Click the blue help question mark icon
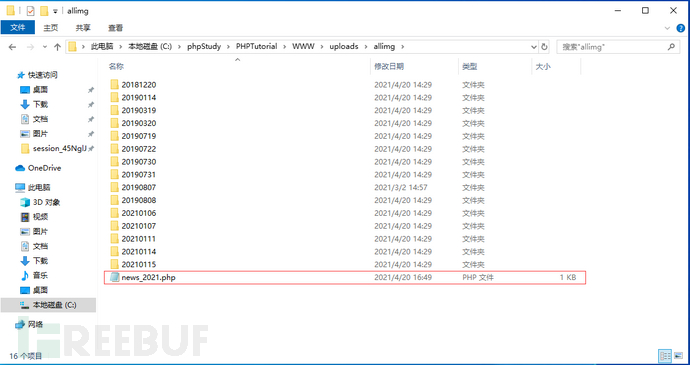The height and width of the screenshot is (365, 690). (680, 28)
